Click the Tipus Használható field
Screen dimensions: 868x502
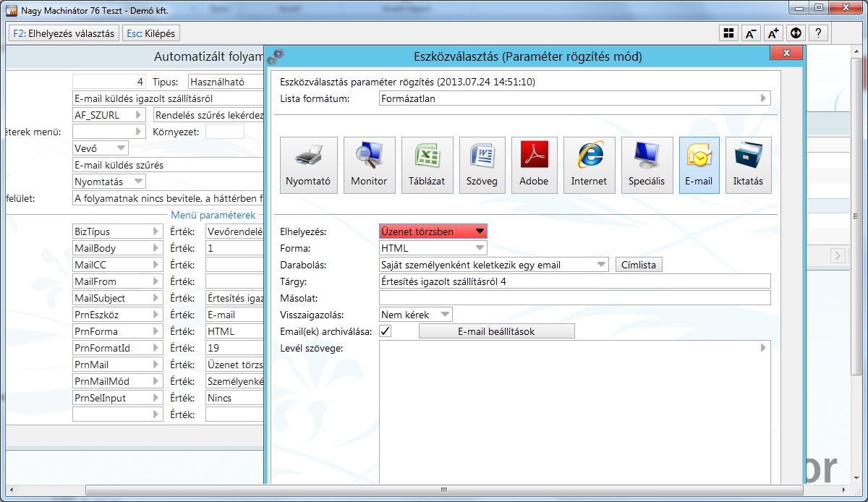coord(226,82)
